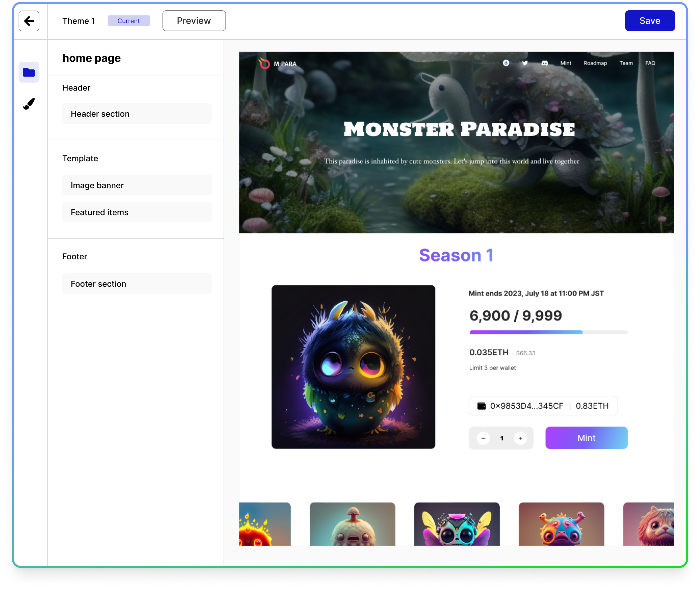Open the Header section item

pyautogui.click(x=137, y=114)
